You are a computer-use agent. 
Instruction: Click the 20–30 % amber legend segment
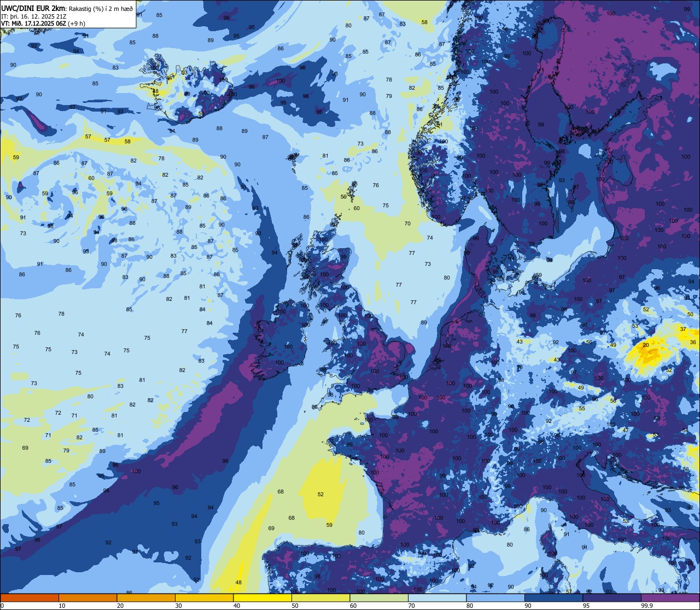click(146, 597)
